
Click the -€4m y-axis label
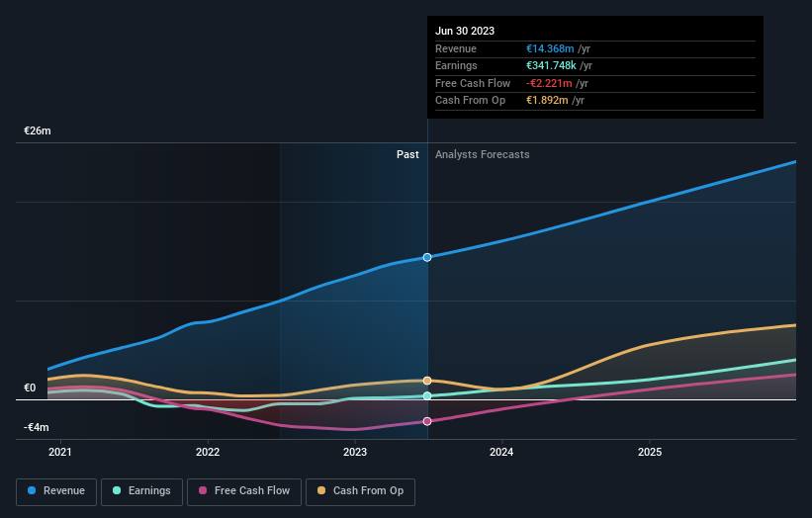tap(37, 427)
